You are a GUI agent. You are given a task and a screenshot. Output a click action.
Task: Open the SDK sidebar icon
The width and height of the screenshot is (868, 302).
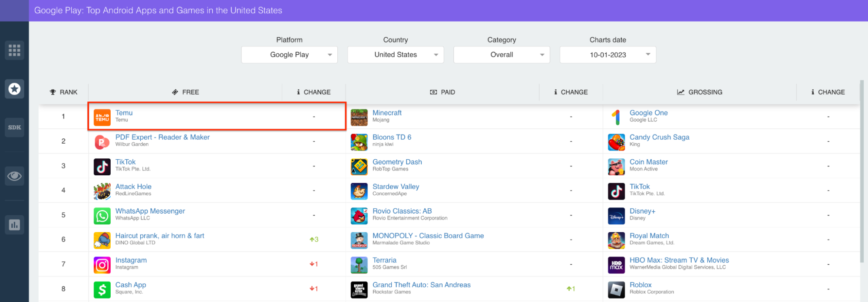point(14,127)
